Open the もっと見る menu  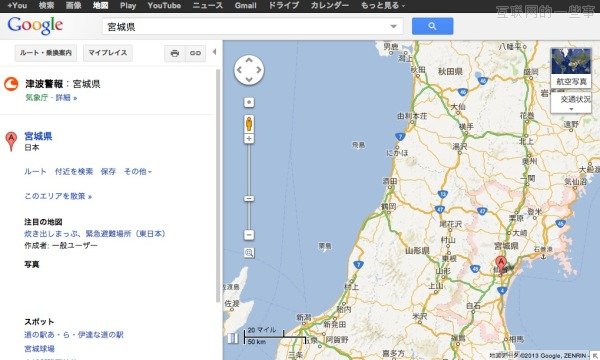[383, 6]
